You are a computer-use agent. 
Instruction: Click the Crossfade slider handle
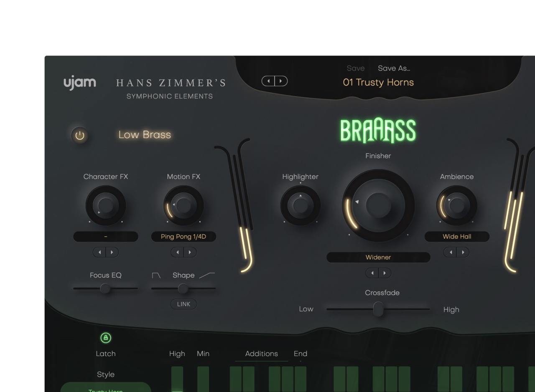pos(378,309)
